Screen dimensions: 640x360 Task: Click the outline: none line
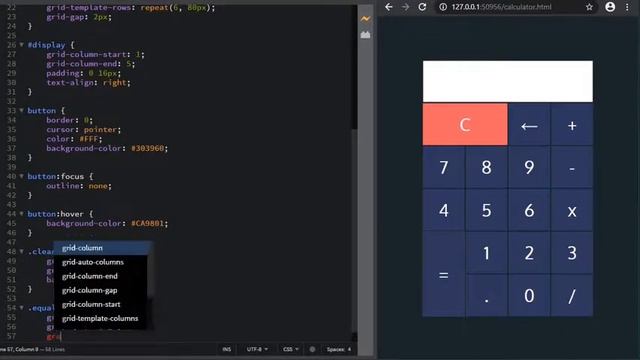pyautogui.click(x=79, y=186)
